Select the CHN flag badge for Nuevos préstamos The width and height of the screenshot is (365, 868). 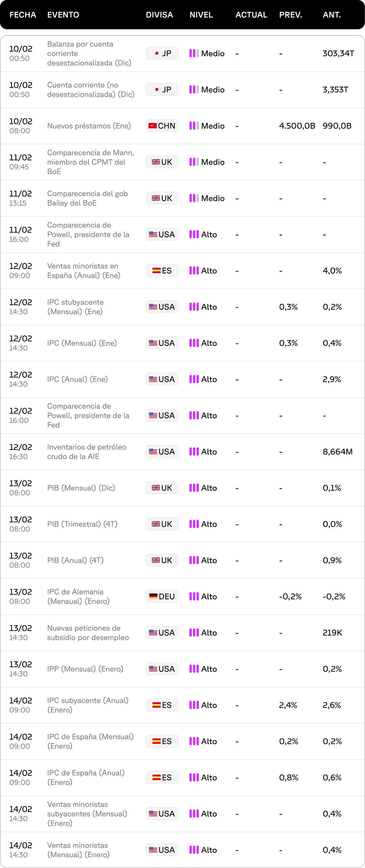pos(162,126)
